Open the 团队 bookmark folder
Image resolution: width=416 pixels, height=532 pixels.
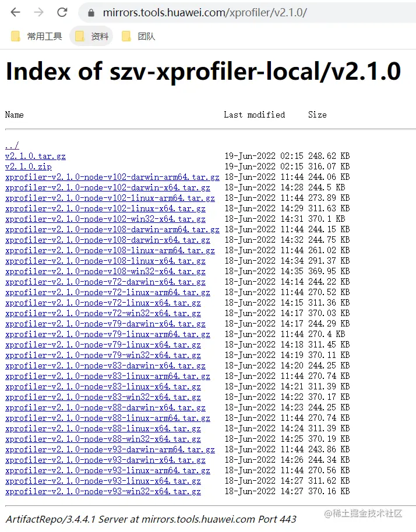138,36
